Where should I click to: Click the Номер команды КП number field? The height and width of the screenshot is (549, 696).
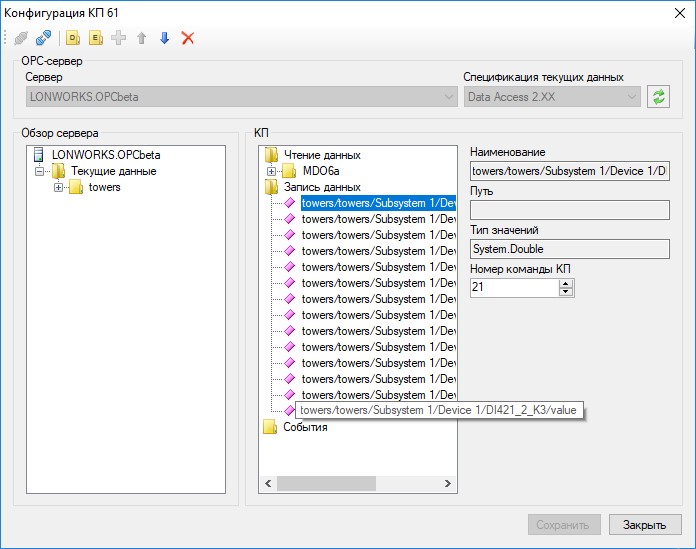(514, 287)
